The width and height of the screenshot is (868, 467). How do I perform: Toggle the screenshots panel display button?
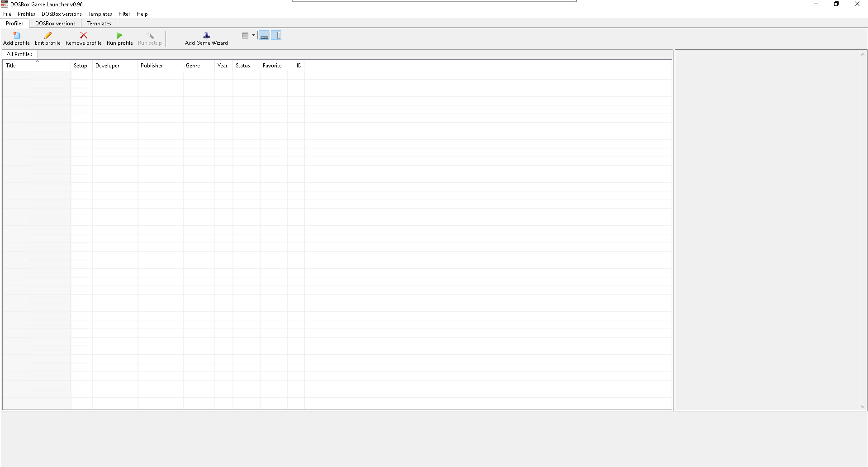pyautogui.click(x=264, y=36)
